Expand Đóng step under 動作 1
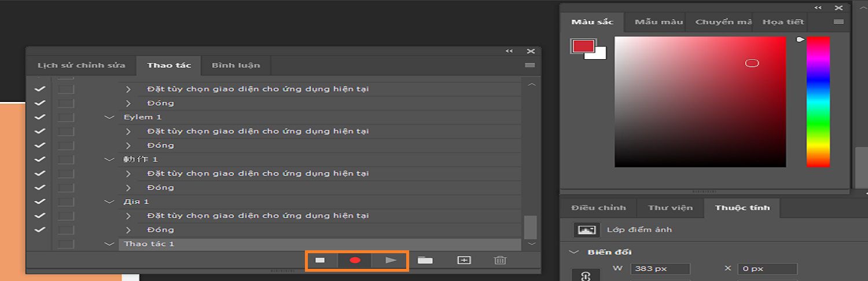868x281 pixels. (128, 188)
